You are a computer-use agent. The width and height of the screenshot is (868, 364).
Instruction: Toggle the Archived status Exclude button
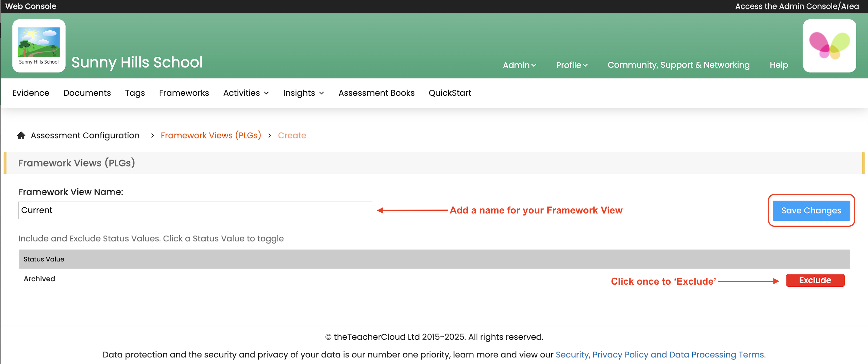pos(815,280)
